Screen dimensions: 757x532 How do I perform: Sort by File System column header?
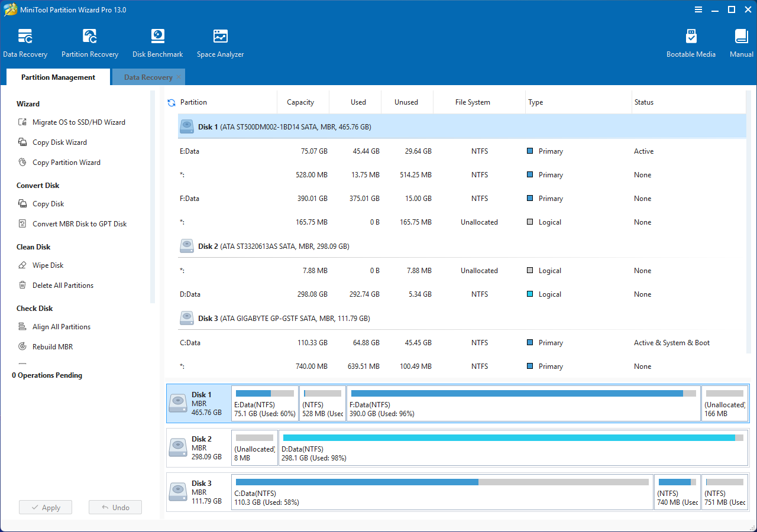473,102
